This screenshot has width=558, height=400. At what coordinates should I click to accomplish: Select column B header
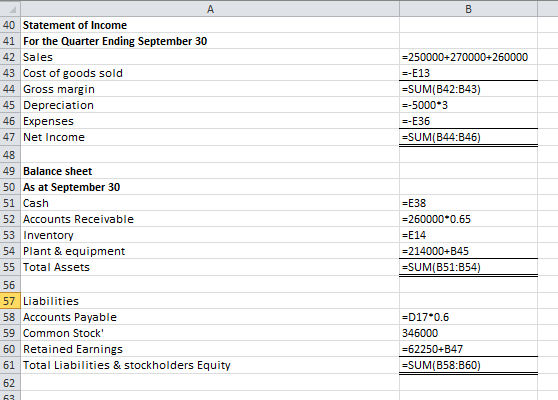(x=468, y=9)
